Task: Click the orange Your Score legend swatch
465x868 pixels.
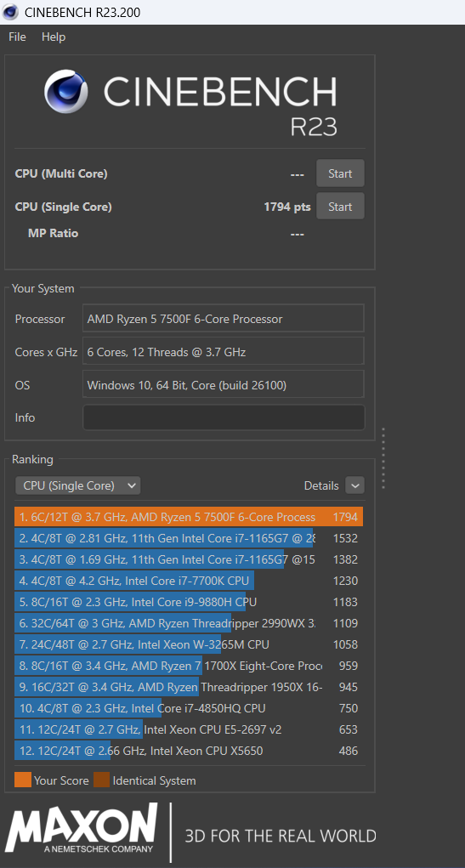Action: (x=23, y=780)
